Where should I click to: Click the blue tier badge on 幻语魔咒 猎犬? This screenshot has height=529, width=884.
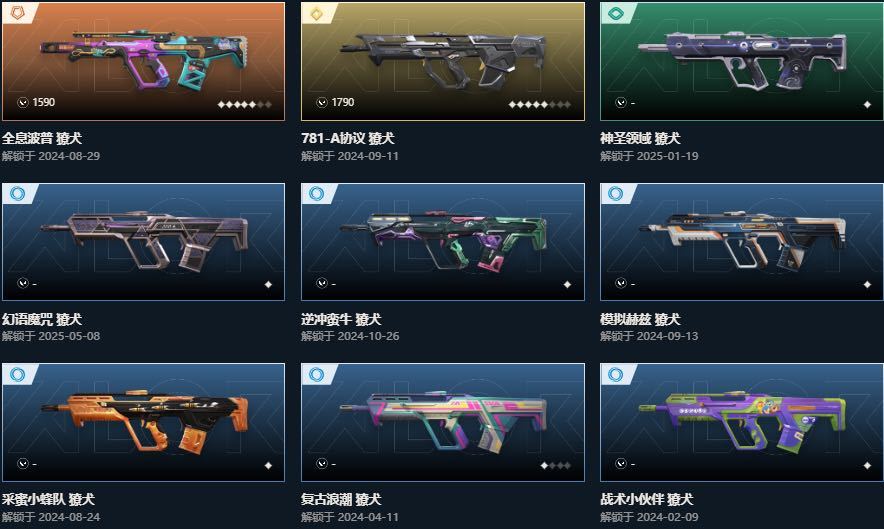pyautogui.click(x=17, y=193)
